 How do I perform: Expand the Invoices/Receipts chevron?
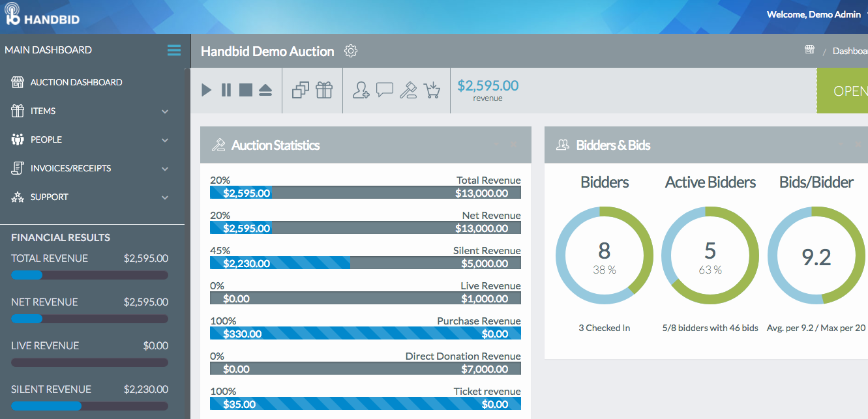tap(165, 169)
